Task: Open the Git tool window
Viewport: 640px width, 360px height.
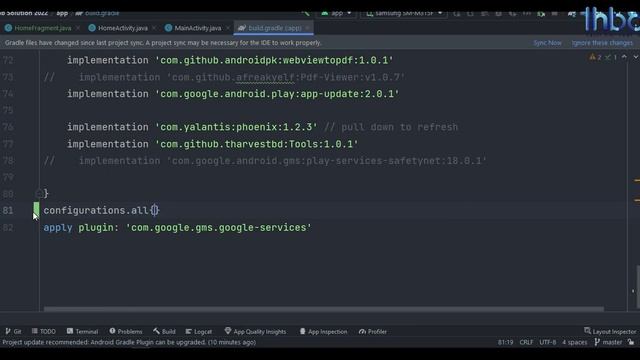Action: [x=13, y=331]
